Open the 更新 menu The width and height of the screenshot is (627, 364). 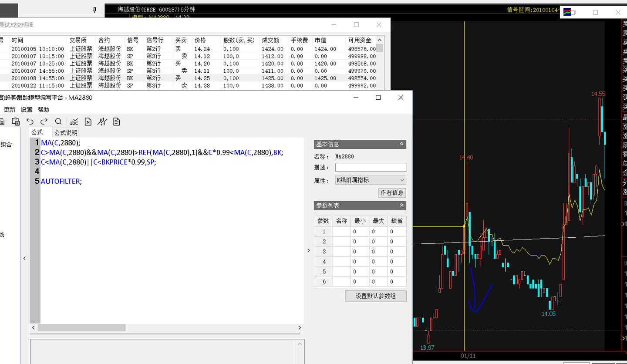(10, 110)
